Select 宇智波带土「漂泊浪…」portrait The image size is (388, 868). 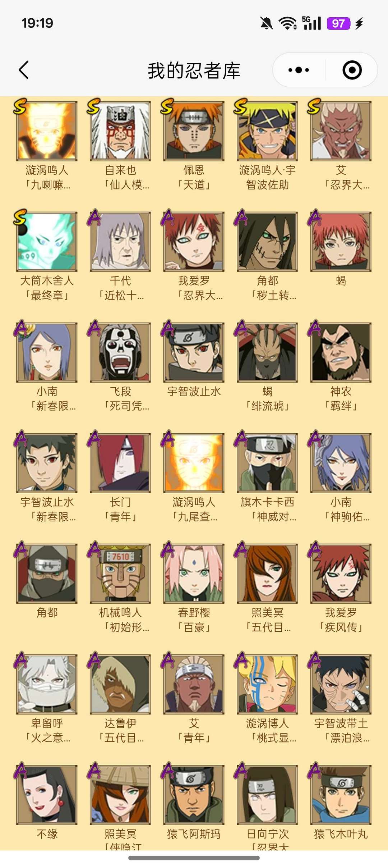click(x=341, y=684)
